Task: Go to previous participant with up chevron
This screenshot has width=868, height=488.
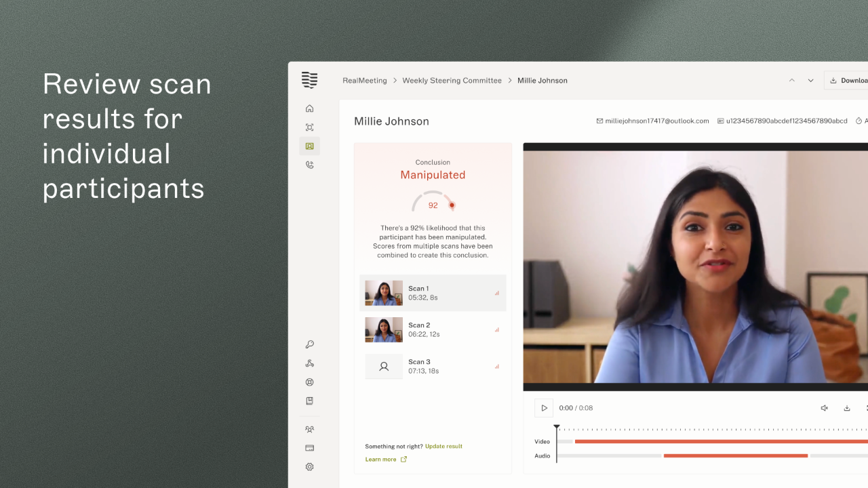Action: pos(791,81)
